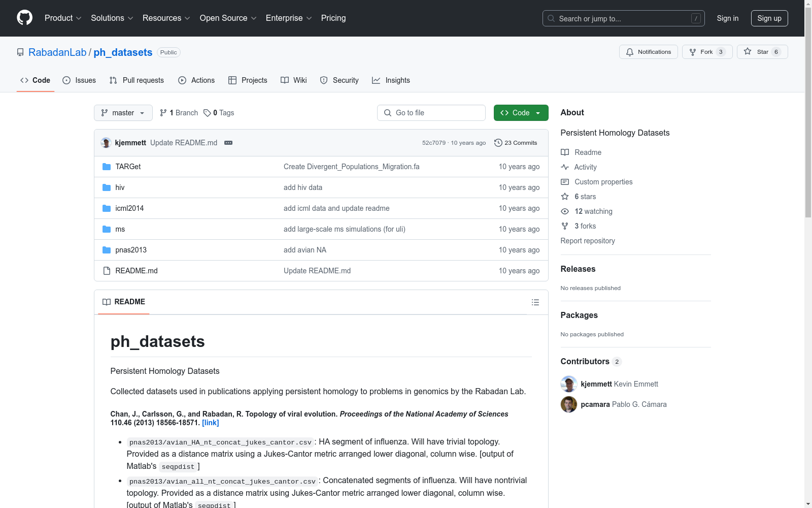The width and height of the screenshot is (812, 508).
Task: Open the RabadanLab owner link
Action: pos(57,52)
